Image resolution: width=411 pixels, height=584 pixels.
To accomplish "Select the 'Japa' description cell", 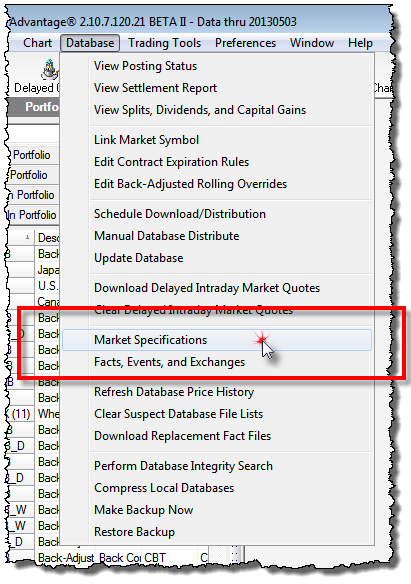I will coord(48,270).
